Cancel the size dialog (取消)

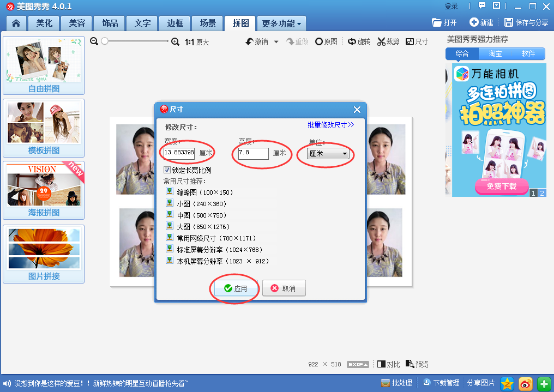(x=284, y=288)
